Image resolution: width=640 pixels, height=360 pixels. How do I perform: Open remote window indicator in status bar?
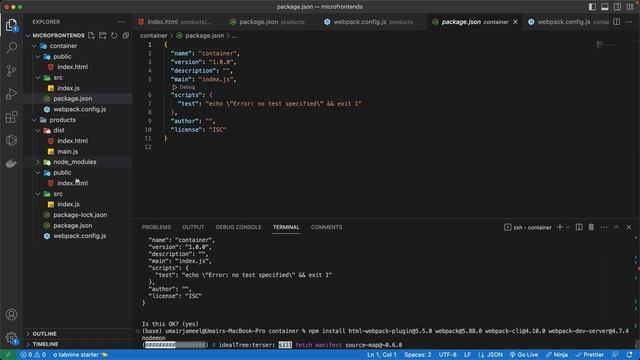click(x=8, y=355)
